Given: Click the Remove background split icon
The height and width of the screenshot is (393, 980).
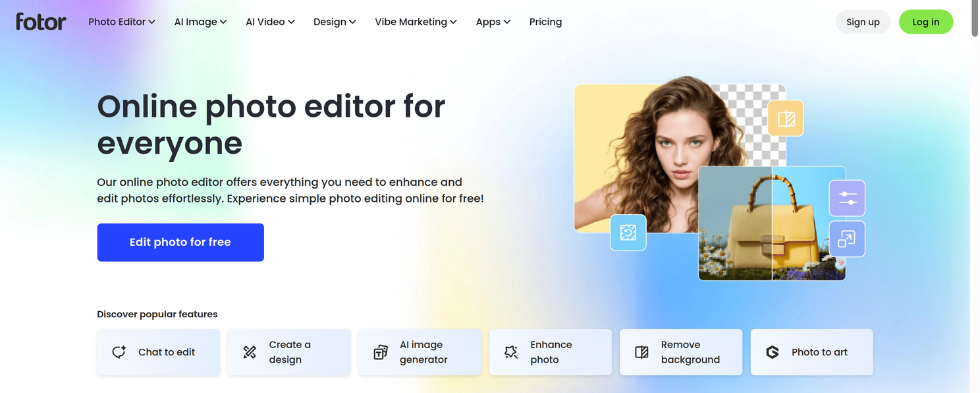Looking at the screenshot, I should click(x=642, y=352).
